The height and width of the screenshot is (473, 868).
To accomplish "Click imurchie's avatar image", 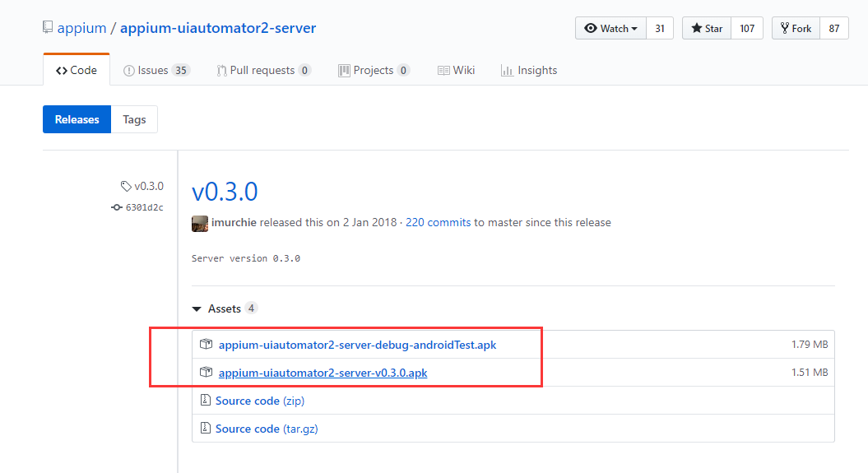I will point(200,223).
